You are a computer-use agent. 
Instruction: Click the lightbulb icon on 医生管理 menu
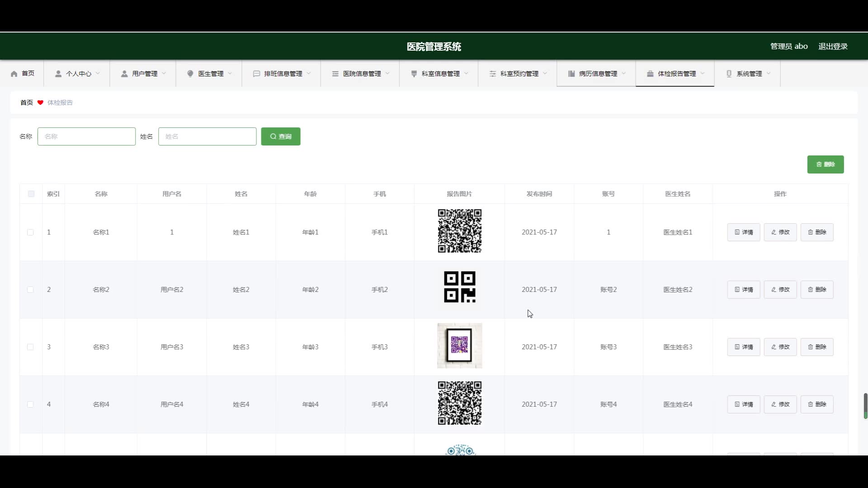click(190, 74)
